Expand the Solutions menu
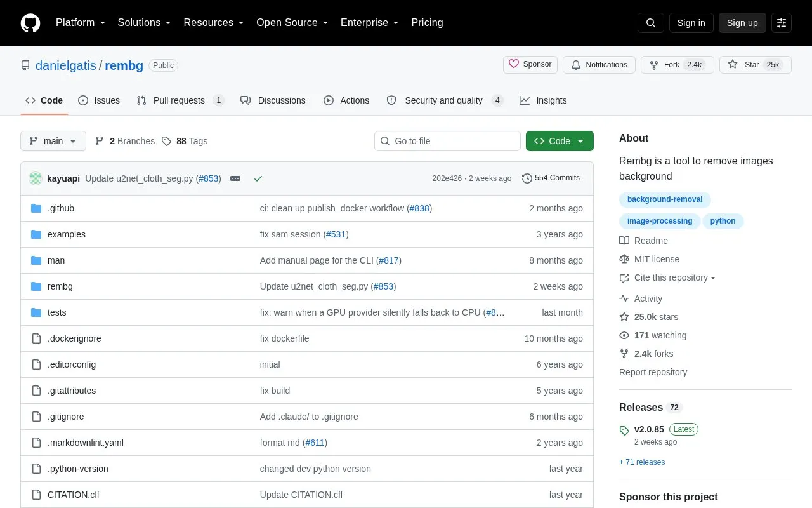Image resolution: width=812 pixels, height=508 pixels. point(145,23)
